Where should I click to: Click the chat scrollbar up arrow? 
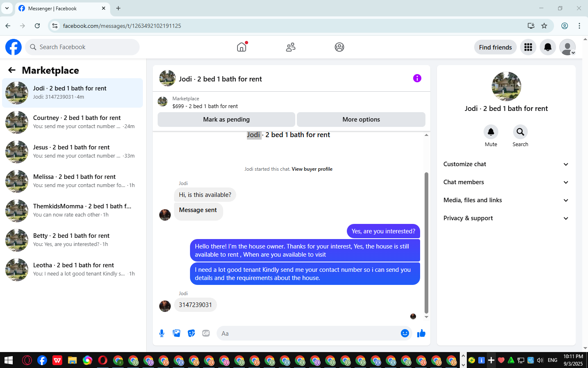(426, 135)
